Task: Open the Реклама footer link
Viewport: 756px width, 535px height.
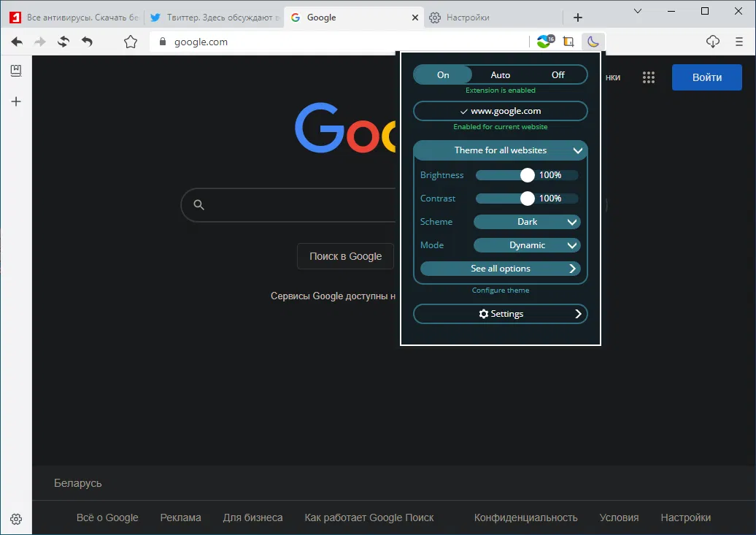Action: pos(181,517)
